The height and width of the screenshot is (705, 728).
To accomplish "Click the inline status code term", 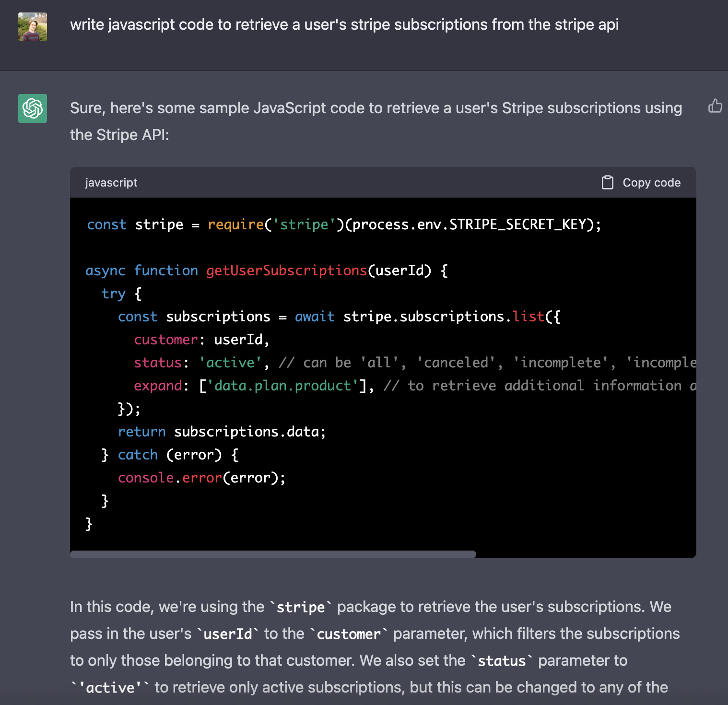I will [502, 661].
